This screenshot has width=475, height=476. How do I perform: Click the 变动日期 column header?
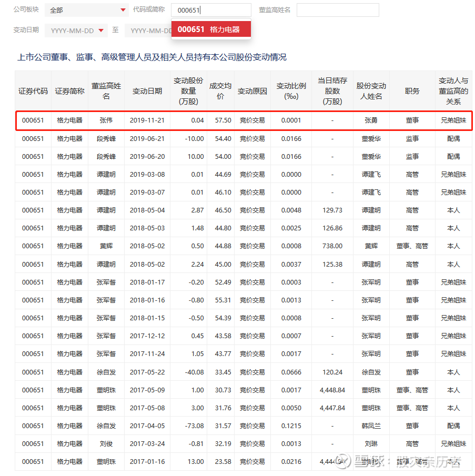[147, 91]
